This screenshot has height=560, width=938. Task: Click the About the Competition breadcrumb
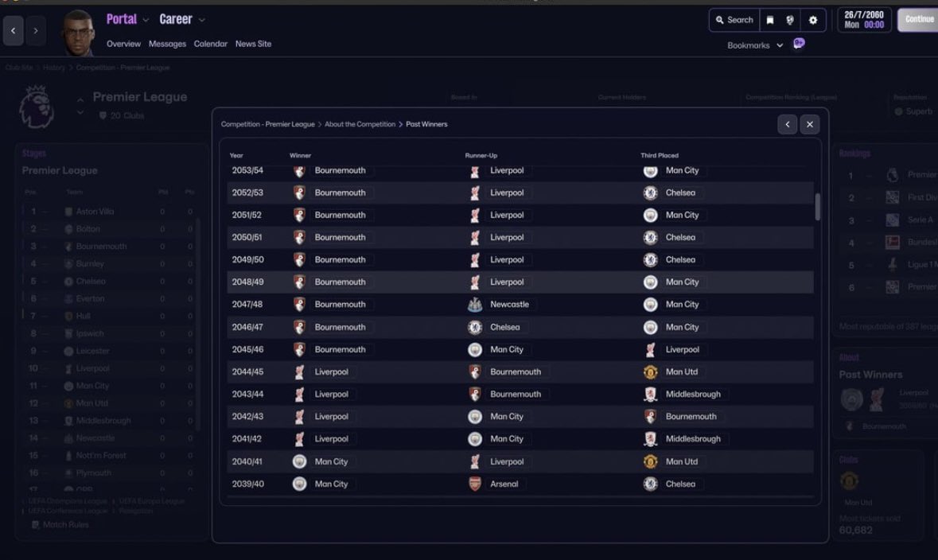pos(360,124)
